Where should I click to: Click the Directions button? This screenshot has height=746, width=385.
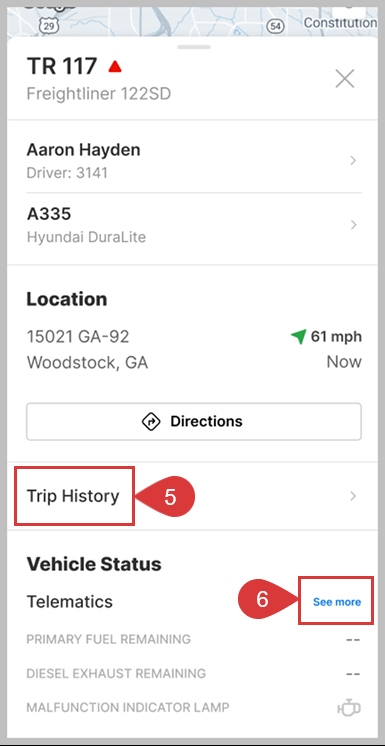coord(194,422)
